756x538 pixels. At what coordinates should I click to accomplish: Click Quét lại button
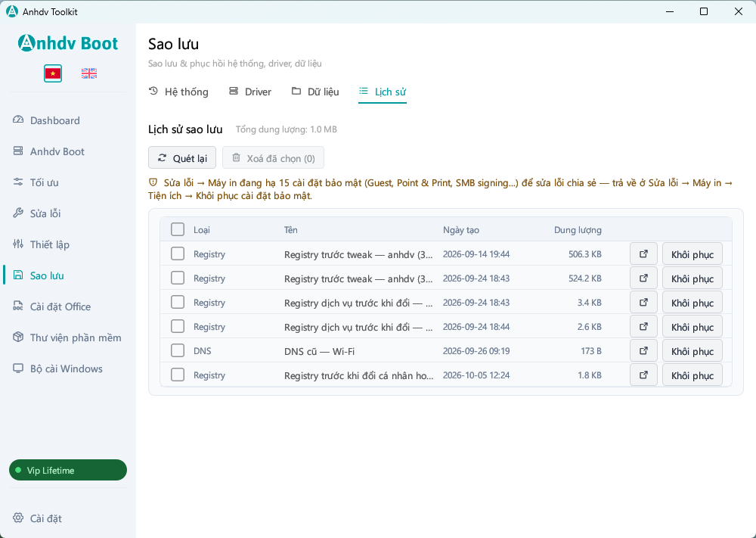point(182,158)
